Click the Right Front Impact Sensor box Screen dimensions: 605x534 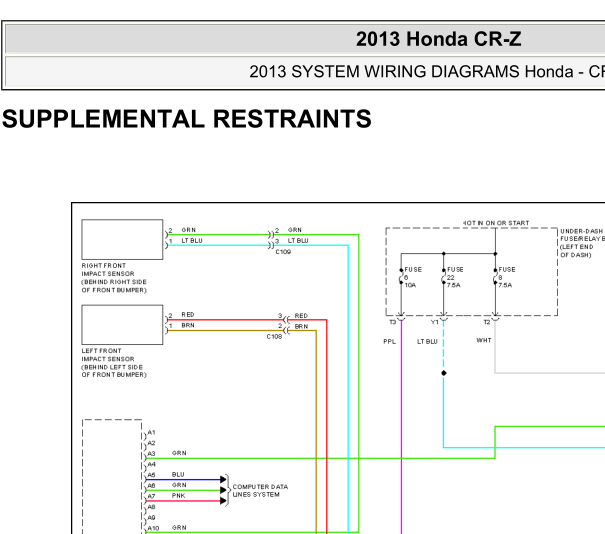coord(122,240)
